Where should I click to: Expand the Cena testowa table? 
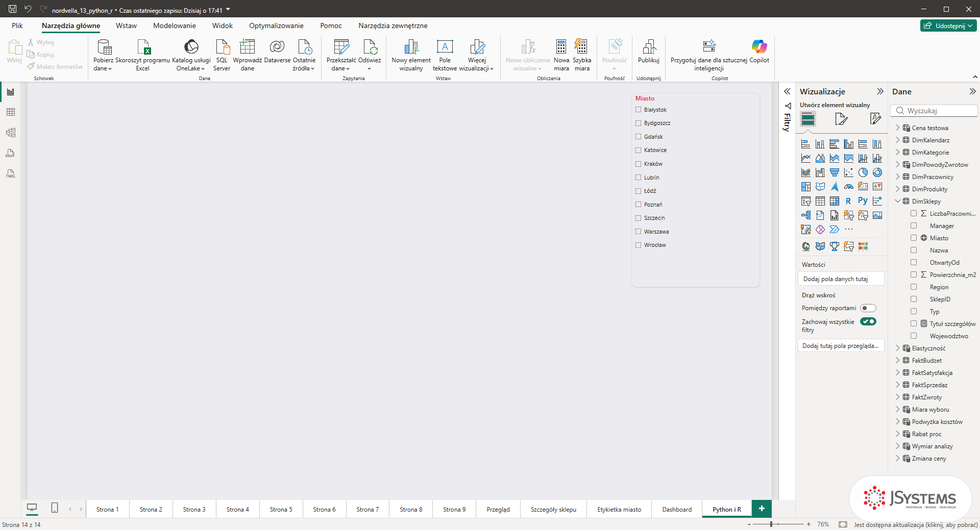[898, 128]
